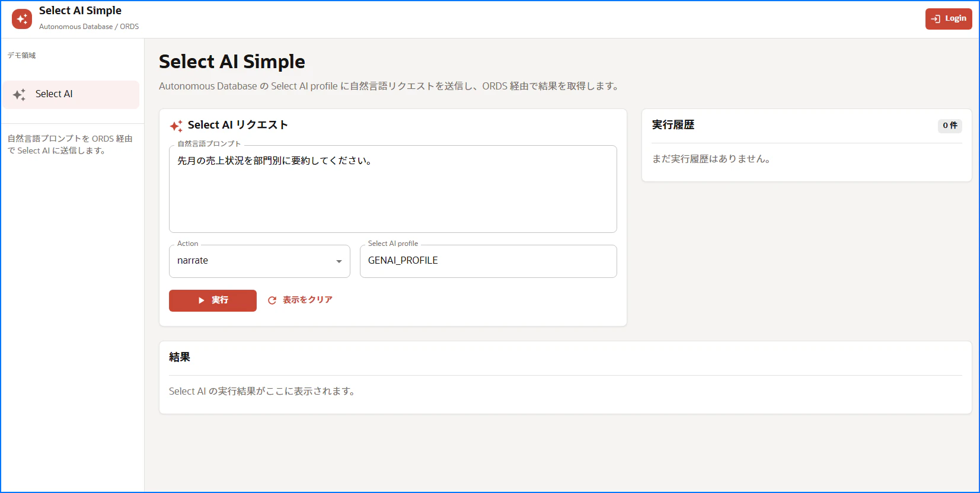Image resolution: width=980 pixels, height=493 pixels.
Task: Open the Action combo box showing narrate
Action: (260, 261)
